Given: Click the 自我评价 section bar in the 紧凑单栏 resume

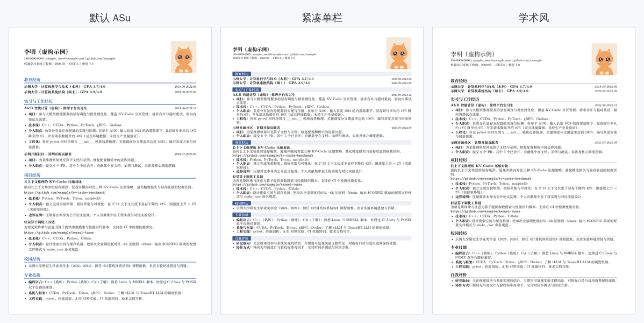Looking at the screenshot, I should tap(322, 238).
